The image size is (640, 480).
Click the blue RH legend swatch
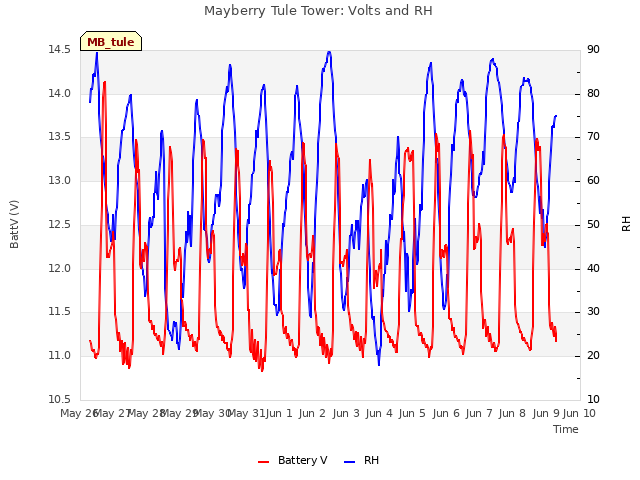350,462
